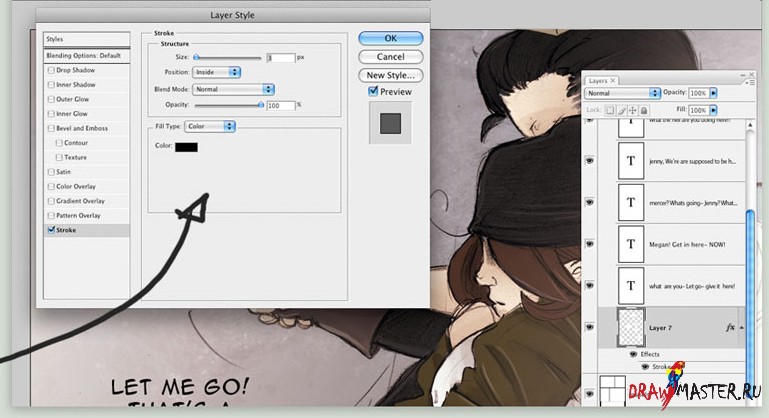Select the 'jenny, We're are supposed' text layer thumbnail

pos(631,161)
